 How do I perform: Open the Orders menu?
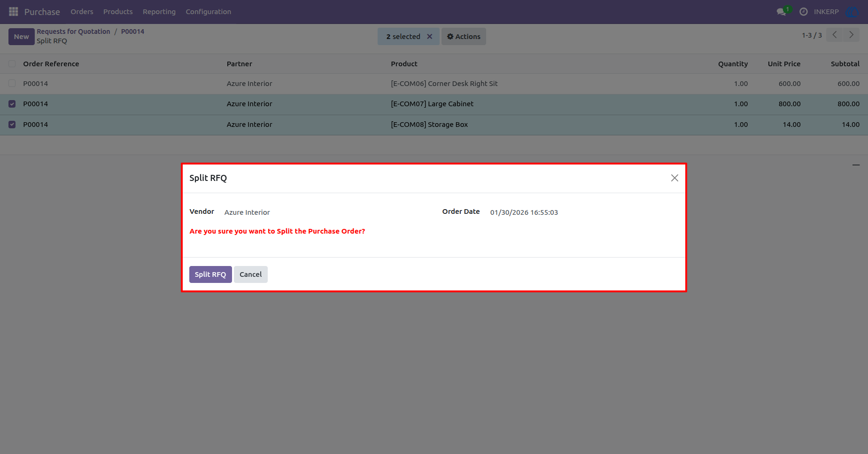[x=82, y=12]
